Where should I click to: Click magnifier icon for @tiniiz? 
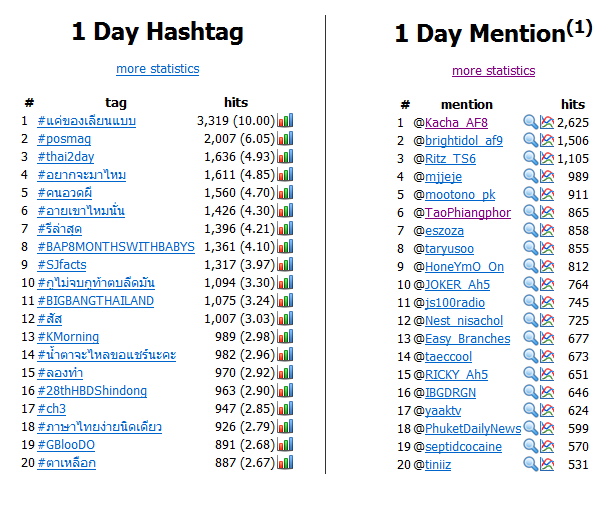[531, 464]
